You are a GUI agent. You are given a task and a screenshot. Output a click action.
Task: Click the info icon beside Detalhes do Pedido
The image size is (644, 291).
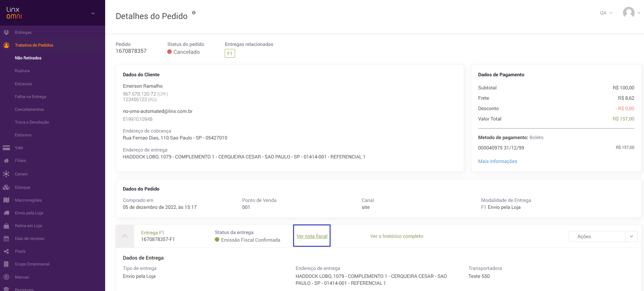(194, 13)
